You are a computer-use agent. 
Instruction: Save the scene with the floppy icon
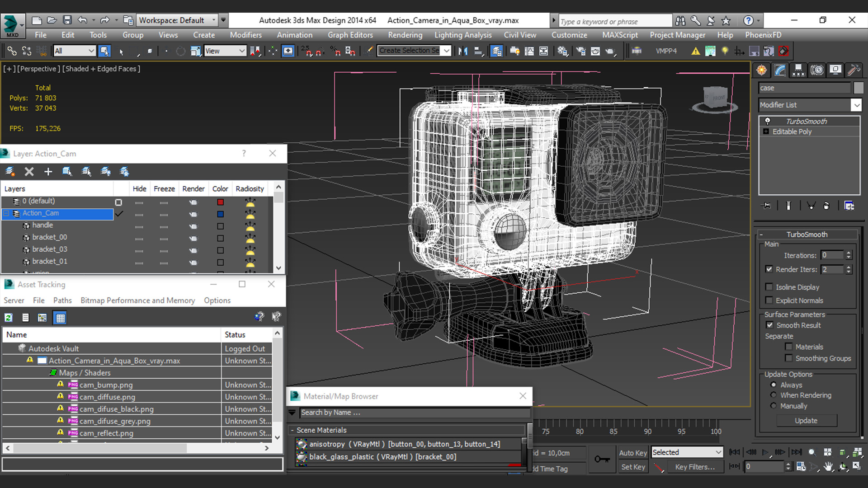coord(67,20)
